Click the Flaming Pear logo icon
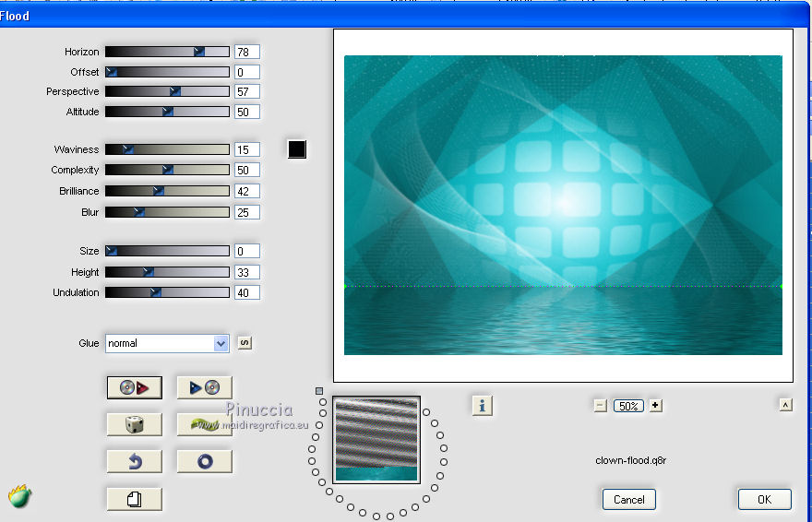Viewport: 812px width, 522px height. click(x=19, y=497)
